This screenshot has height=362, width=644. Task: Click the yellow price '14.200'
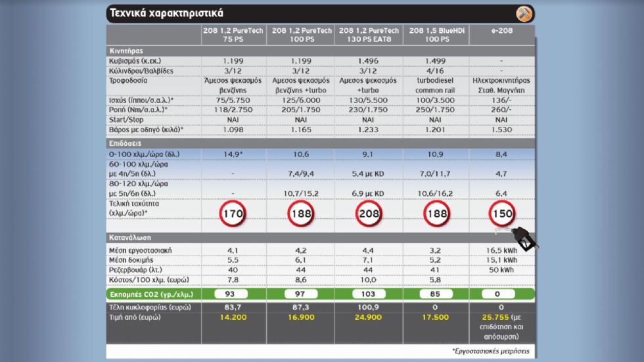click(x=233, y=317)
